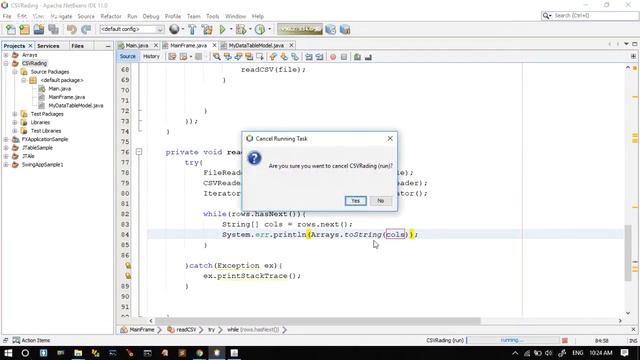640x360 pixels.
Task: Click the Open Project toolbar icon
Action: pyautogui.click(x=39, y=29)
